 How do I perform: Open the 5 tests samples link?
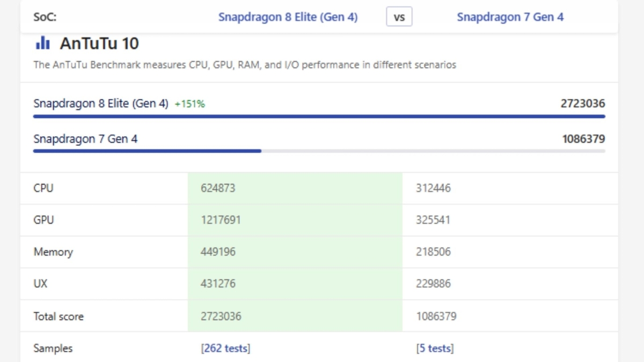click(x=435, y=348)
